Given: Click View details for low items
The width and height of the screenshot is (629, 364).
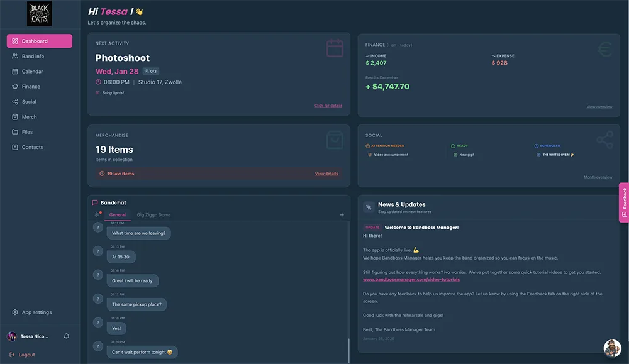Looking at the screenshot, I should (x=326, y=174).
